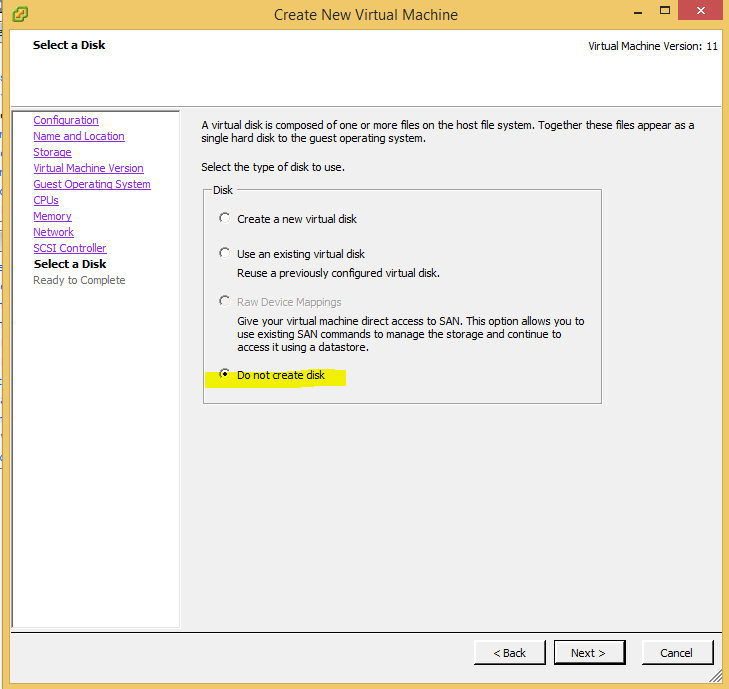This screenshot has height=689, width=729.
Task: Choose the Use an existing virtual disk option
Action: (x=224, y=254)
